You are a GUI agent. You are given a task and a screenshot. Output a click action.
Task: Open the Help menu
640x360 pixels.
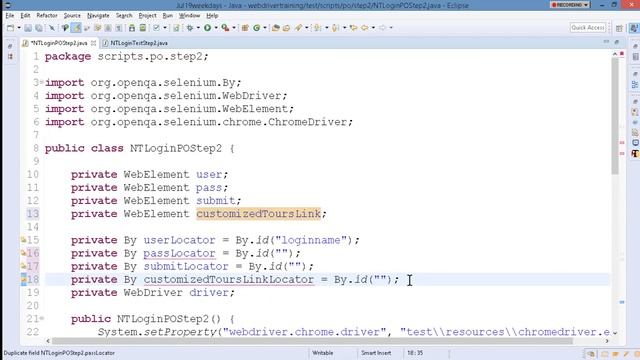coord(212,16)
